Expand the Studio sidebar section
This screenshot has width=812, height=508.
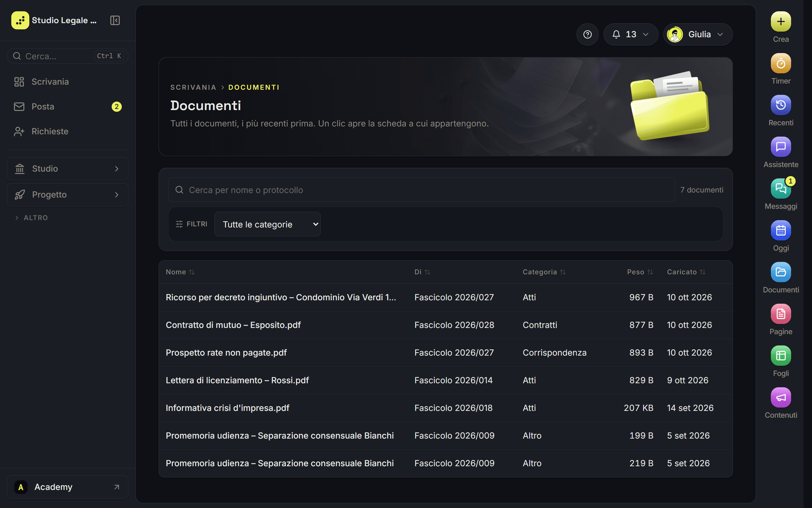click(x=68, y=169)
